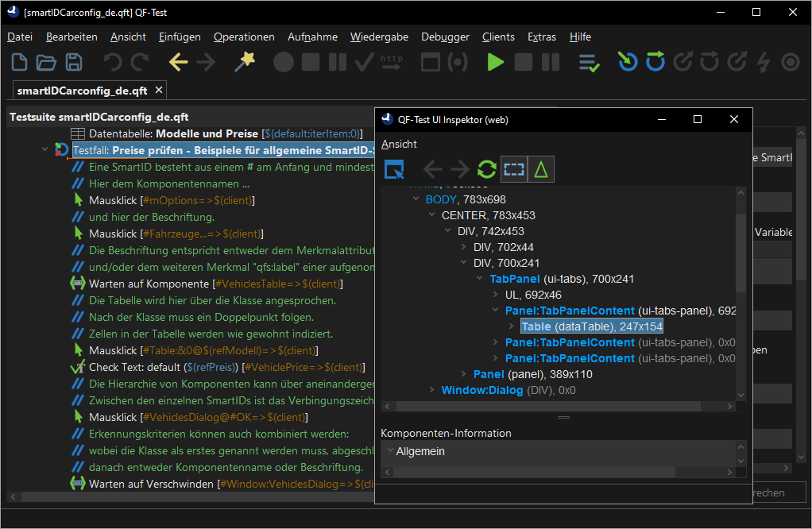Open the Datei menu

tap(20, 37)
